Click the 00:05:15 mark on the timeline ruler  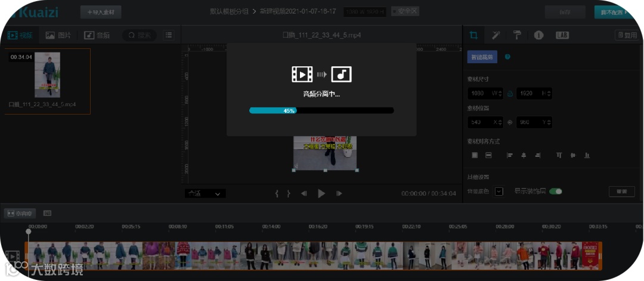pos(131,226)
